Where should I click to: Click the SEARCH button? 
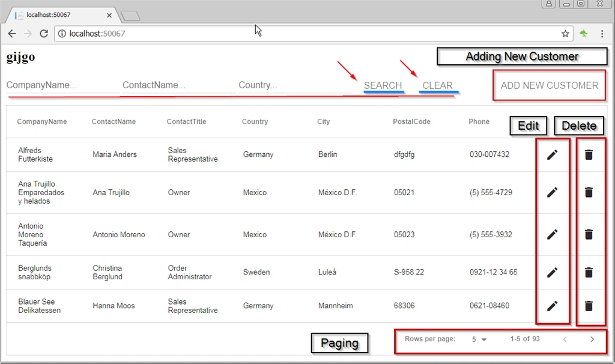coord(383,85)
